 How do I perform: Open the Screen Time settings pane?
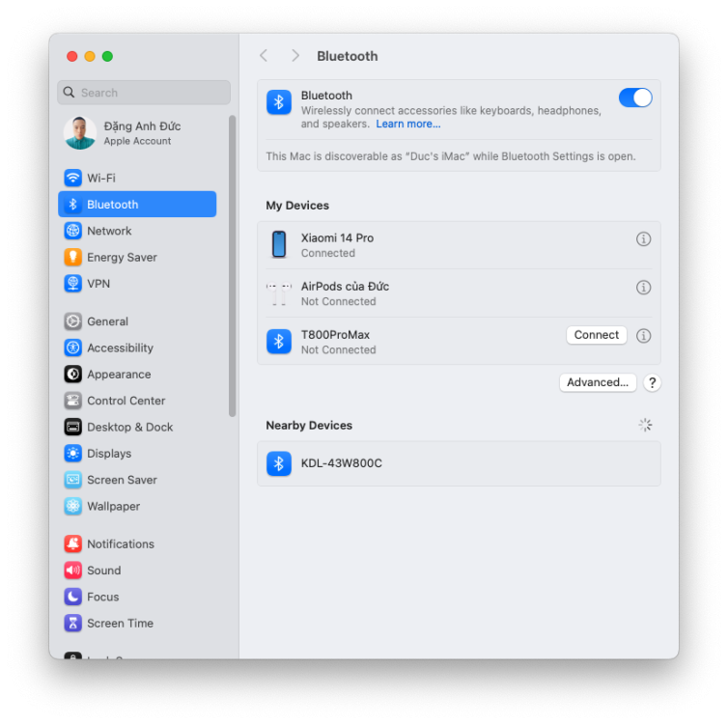[137, 624]
